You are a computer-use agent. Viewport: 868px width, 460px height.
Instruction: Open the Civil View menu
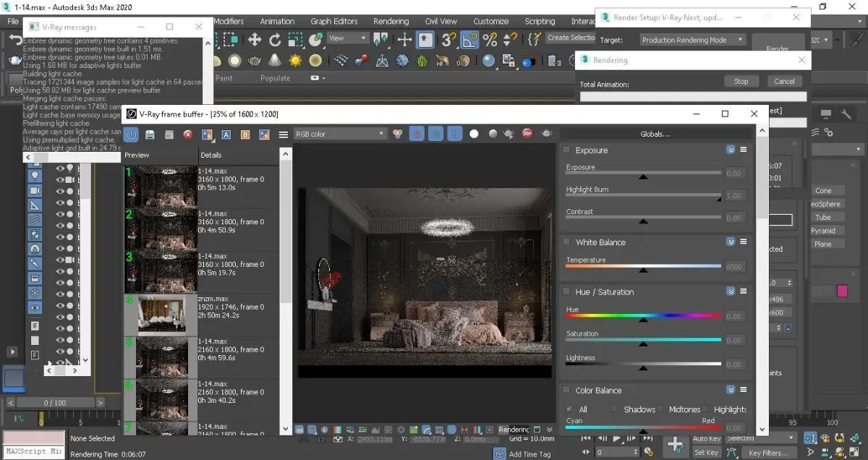441,21
